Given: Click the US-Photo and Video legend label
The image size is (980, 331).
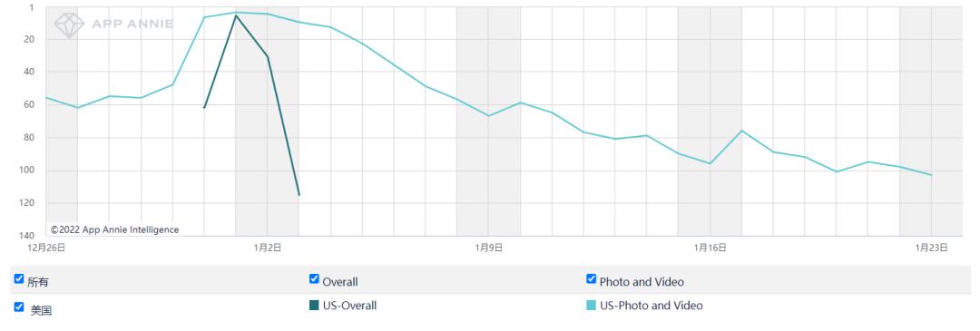Looking at the screenshot, I should click(652, 306).
